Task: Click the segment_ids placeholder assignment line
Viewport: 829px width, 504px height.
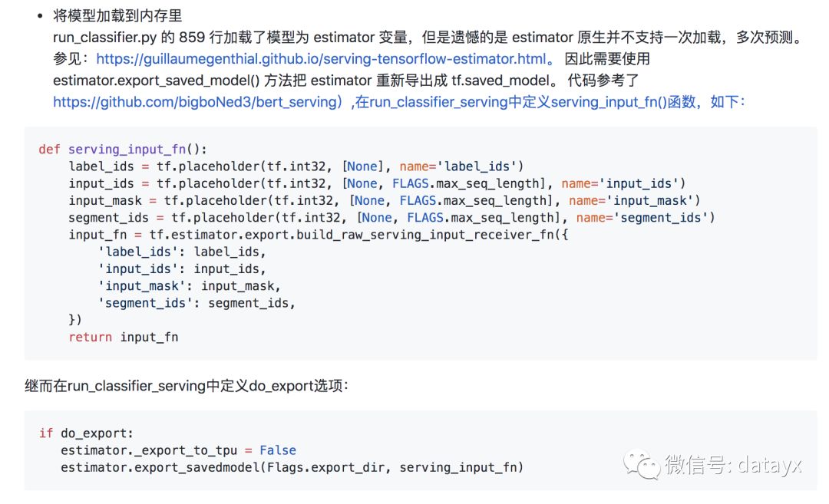Action: pyautogui.click(x=391, y=218)
